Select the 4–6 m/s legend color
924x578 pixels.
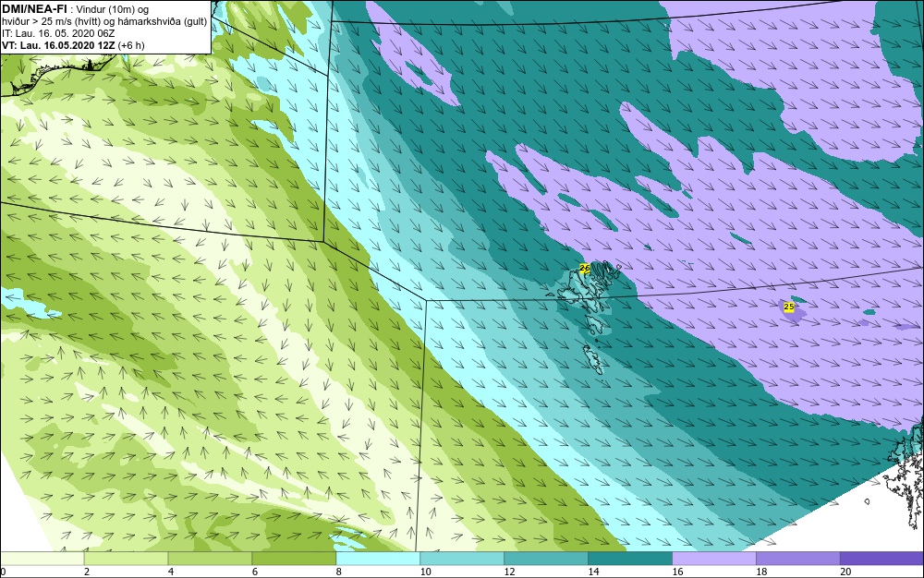point(210,559)
